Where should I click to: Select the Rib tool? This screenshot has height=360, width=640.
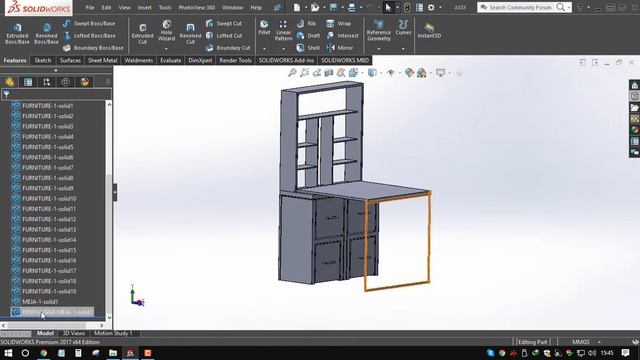tap(307, 24)
